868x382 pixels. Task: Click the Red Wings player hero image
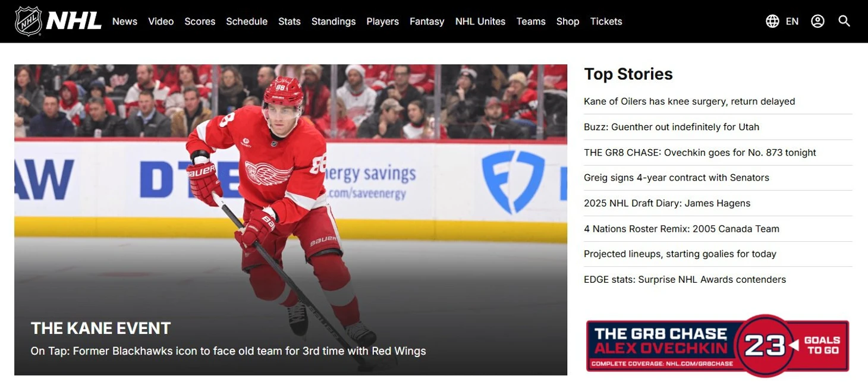click(x=291, y=220)
